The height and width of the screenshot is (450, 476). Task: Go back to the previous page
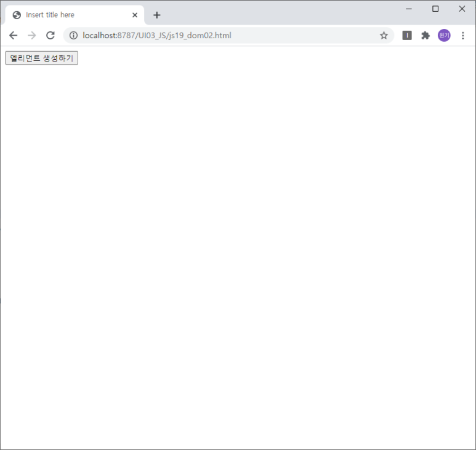pyautogui.click(x=14, y=36)
